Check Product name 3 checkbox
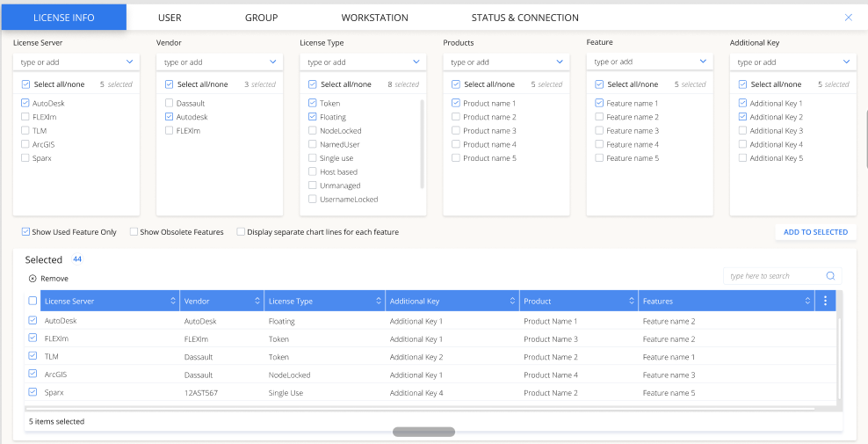This screenshot has height=444, width=868. 456,131
